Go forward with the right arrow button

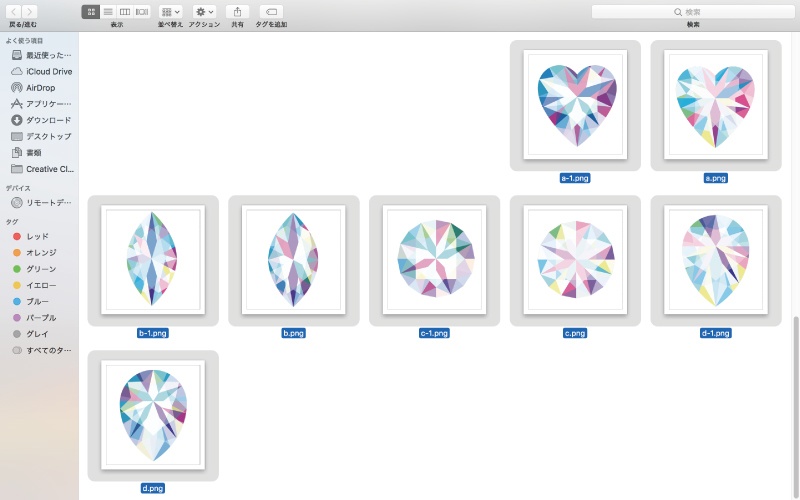pyautogui.click(x=30, y=12)
